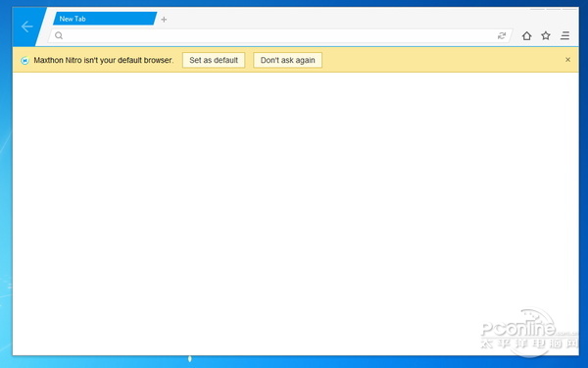Screen dimensions: 588x368
Task: Click the Set as default button
Action: (x=214, y=60)
